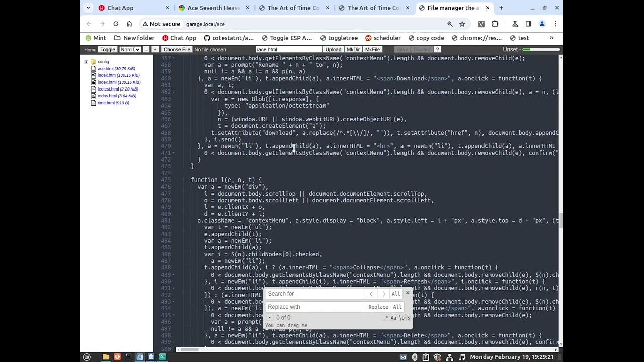Show more bookmarks chevron
This screenshot has width=644, height=362.
click(551, 38)
